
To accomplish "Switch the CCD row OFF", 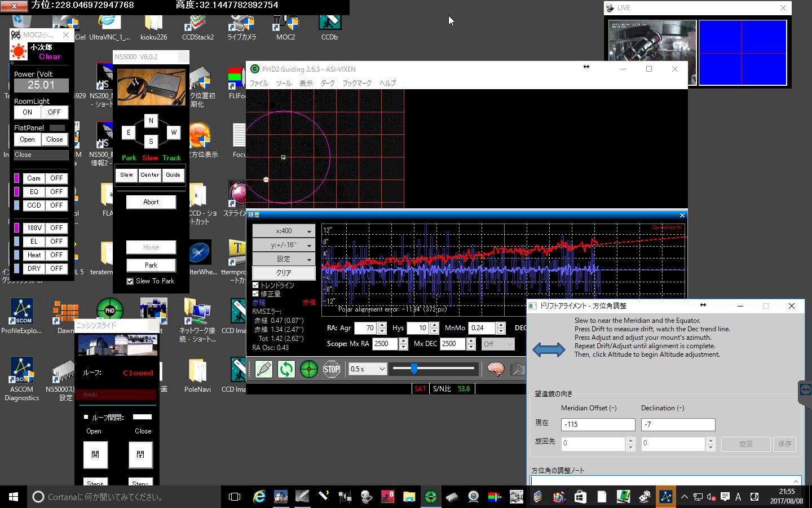I will 56,205.
